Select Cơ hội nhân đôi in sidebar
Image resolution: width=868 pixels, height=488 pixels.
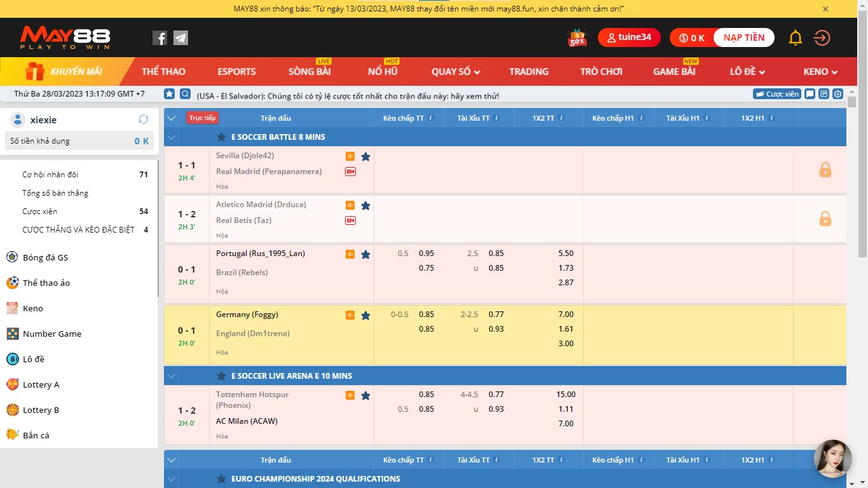[x=50, y=175]
